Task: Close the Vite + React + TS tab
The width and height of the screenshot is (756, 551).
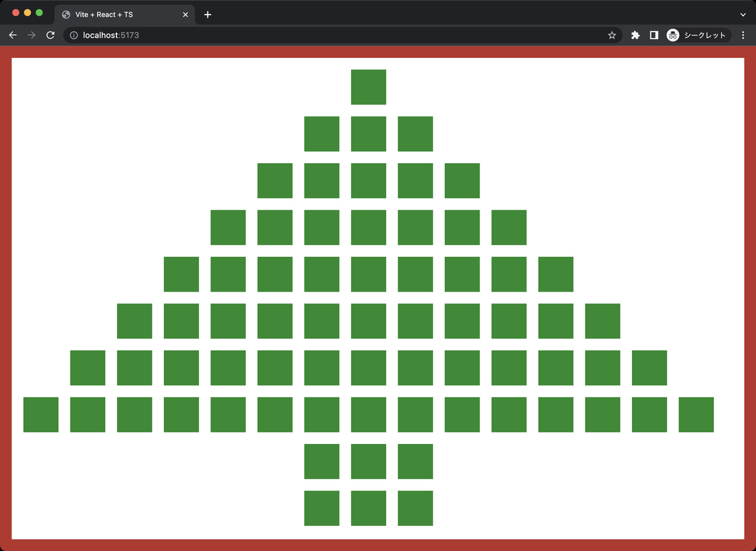Action: tap(185, 14)
